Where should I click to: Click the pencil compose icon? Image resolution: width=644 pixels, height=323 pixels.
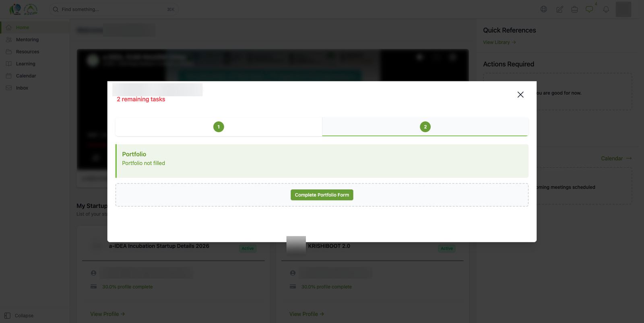(559, 9)
